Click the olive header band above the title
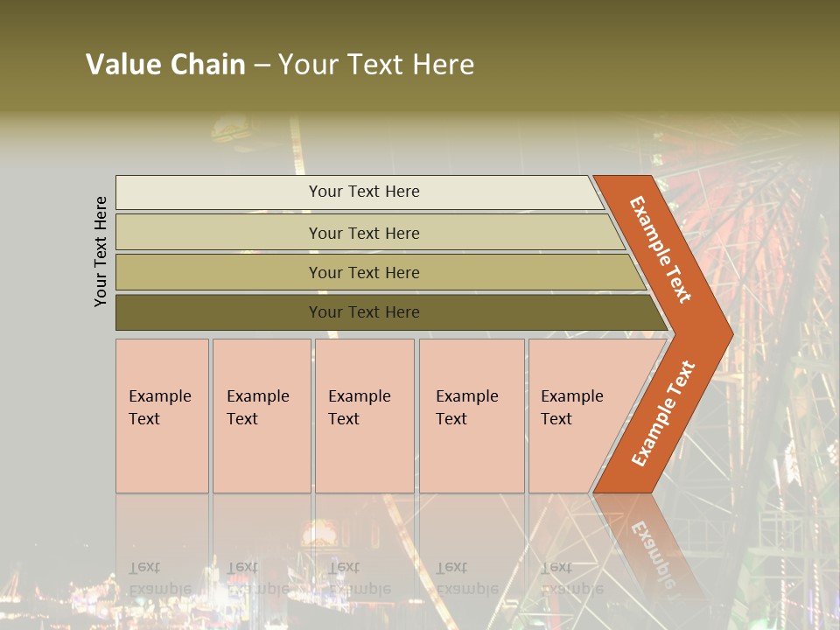This screenshot has height=630, width=840. (420, 21)
